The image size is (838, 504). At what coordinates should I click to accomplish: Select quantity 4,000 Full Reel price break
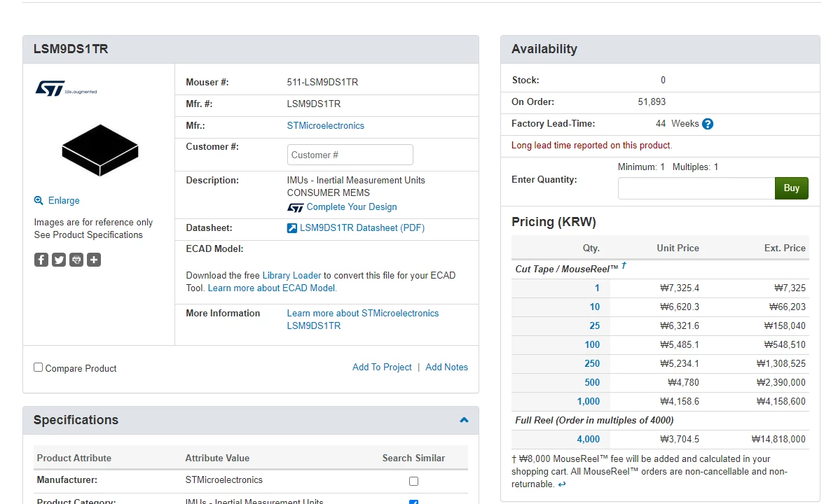pyautogui.click(x=589, y=440)
